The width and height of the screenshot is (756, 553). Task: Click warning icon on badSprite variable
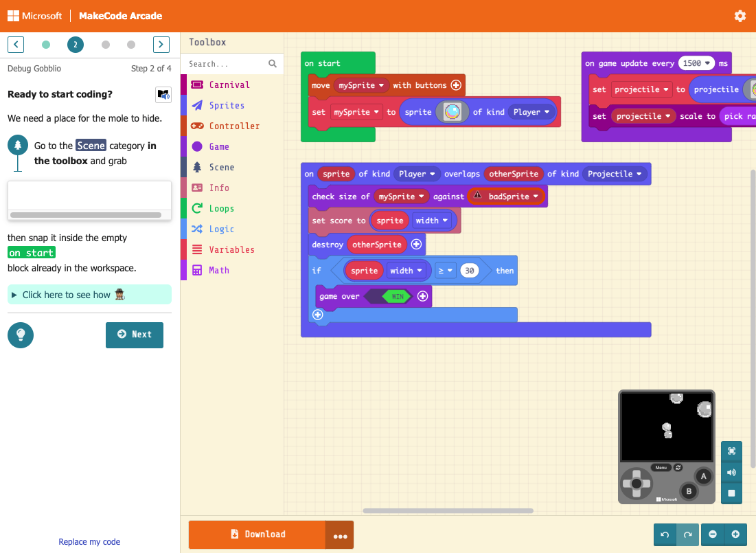[x=477, y=195]
